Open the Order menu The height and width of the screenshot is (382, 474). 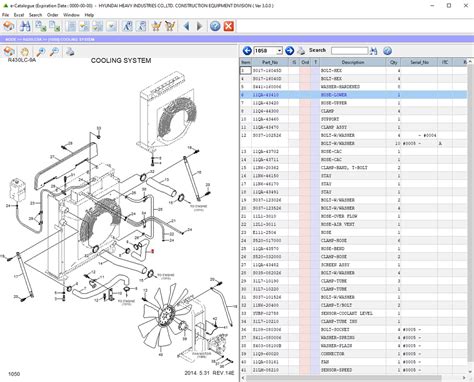(53, 15)
